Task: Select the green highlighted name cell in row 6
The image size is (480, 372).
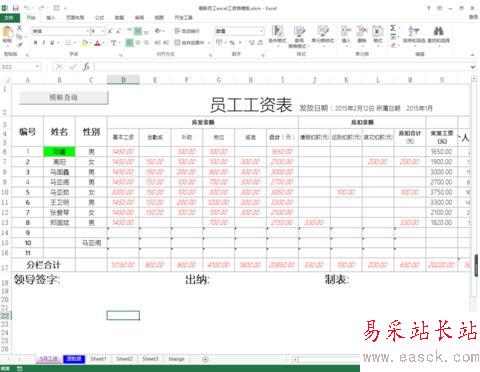Action: click(59, 152)
